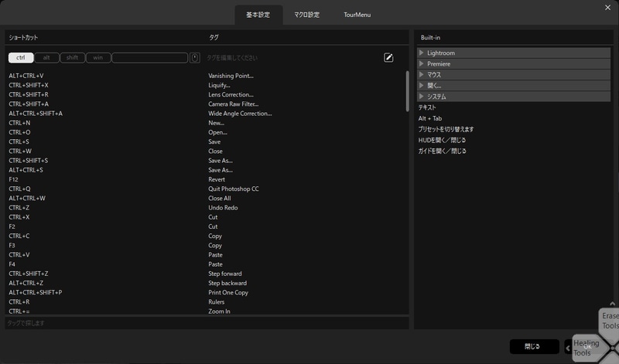Select the Vanishing Point... row
Viewport: 619px width, 364px height.
[205, 76]
